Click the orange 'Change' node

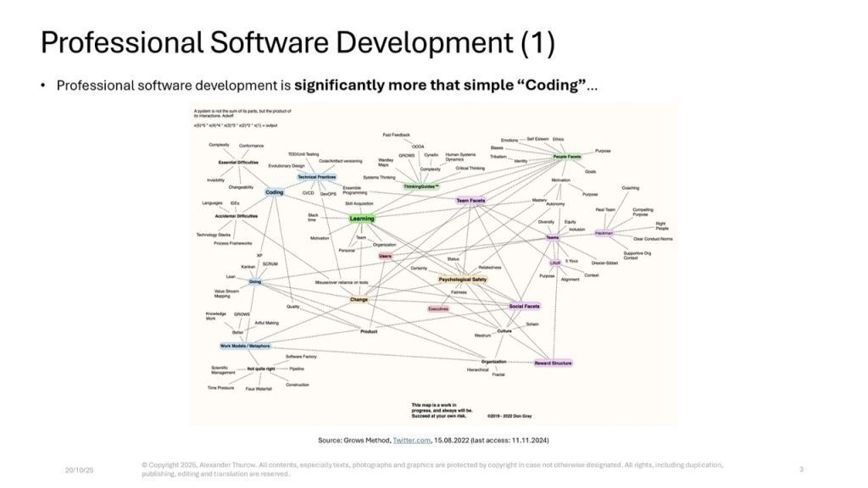point(359,299)
